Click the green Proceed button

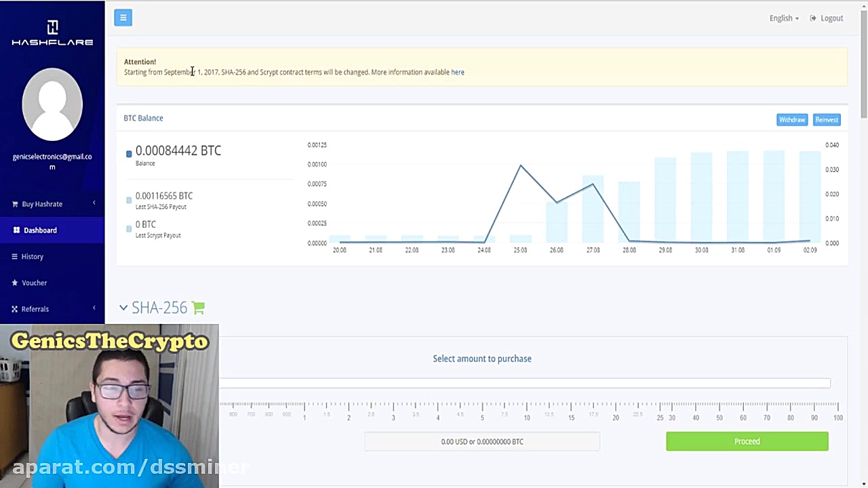click(x=747, y=441)
